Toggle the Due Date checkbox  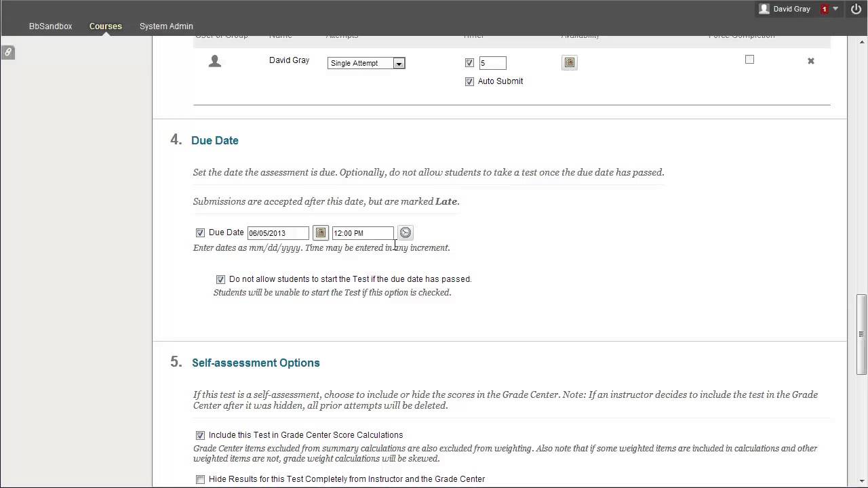pyautogui.click(x=200, y=232)
